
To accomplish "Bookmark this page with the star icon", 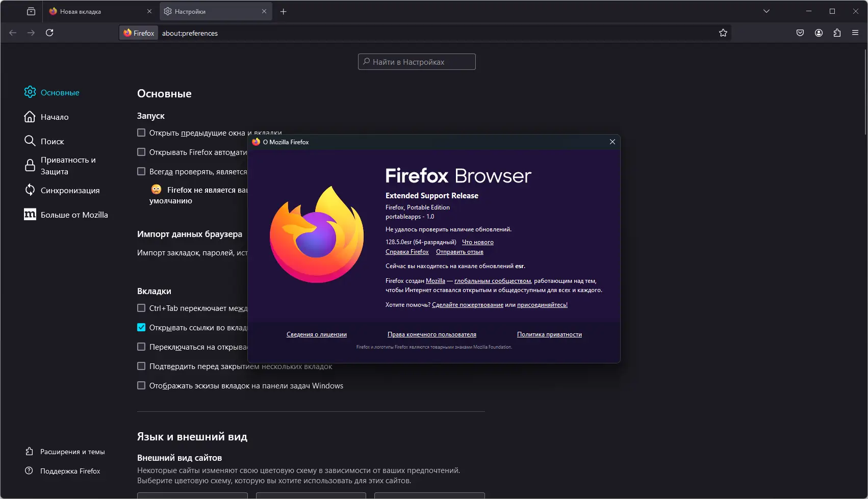I will coord(723,33).
